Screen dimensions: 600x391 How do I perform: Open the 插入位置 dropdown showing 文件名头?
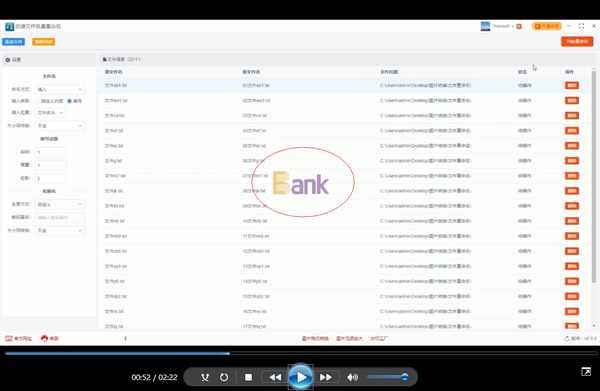[x=51, y=112]
